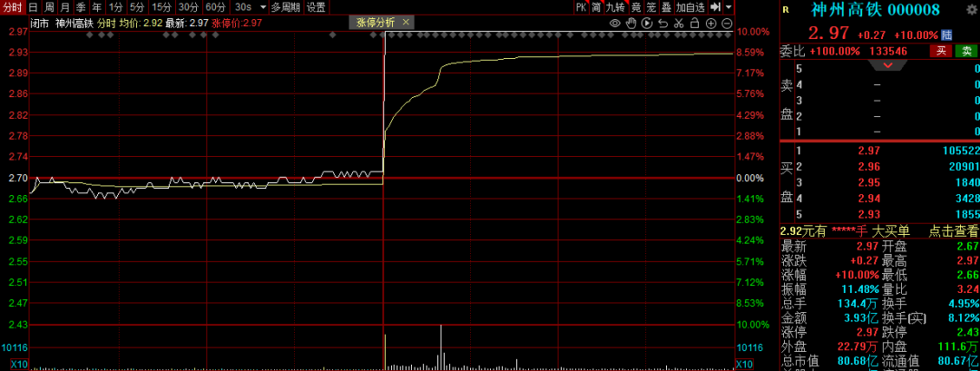Close the 涨停分析 tag
Image resolution: width=980 pixels, height=371 pixels.
(405, 23)
